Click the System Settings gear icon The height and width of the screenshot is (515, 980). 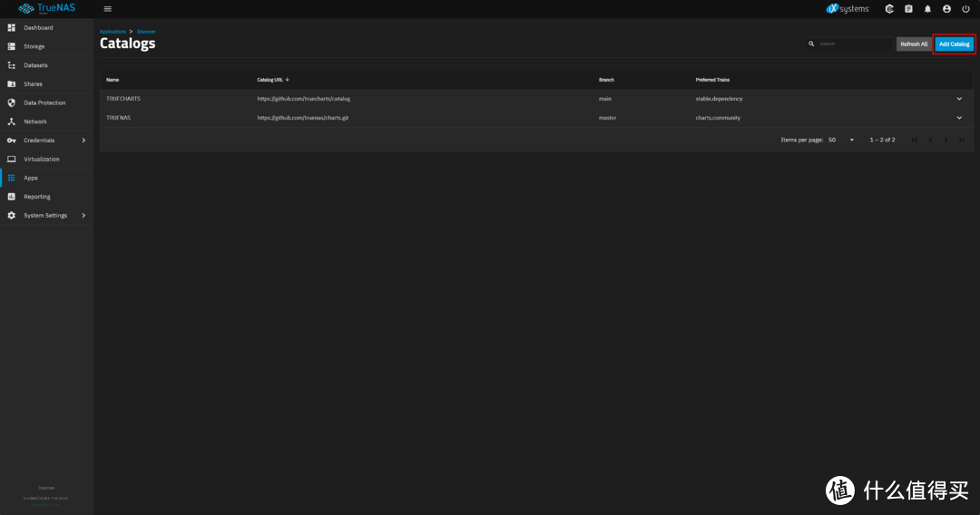click(11, 216)
